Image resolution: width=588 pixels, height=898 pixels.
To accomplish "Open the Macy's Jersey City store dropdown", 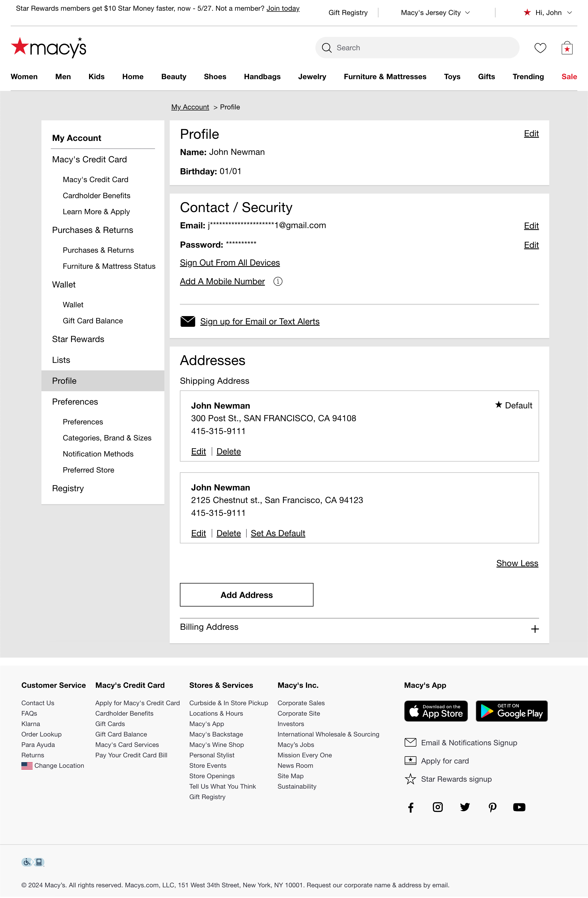I will point(435,13).
